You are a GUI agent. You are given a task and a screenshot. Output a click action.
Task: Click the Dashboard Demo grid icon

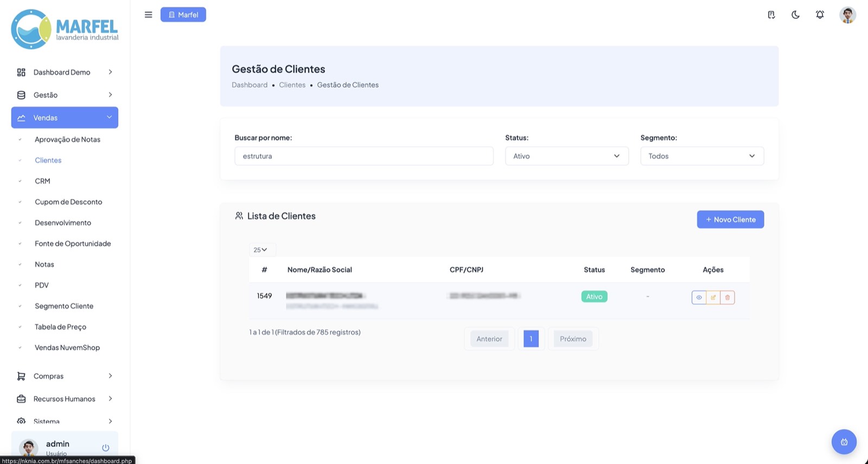(21, 72)
